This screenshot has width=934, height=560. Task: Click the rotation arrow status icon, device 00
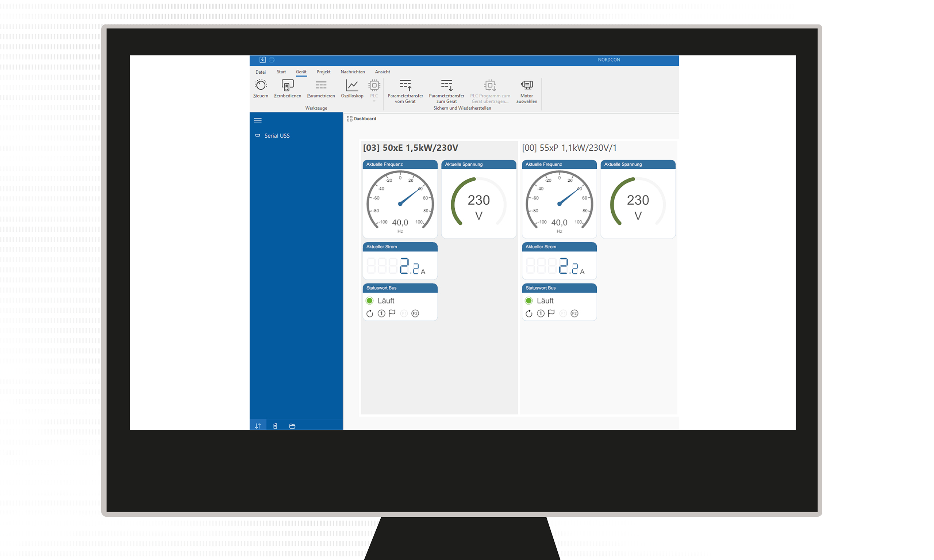pyautogui.click(x=529, y=314)
